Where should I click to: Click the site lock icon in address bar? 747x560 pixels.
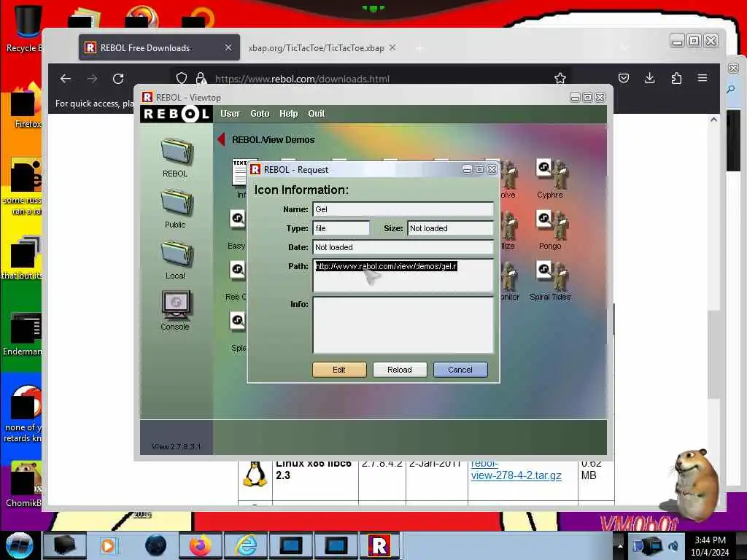[x=201, y=79]
